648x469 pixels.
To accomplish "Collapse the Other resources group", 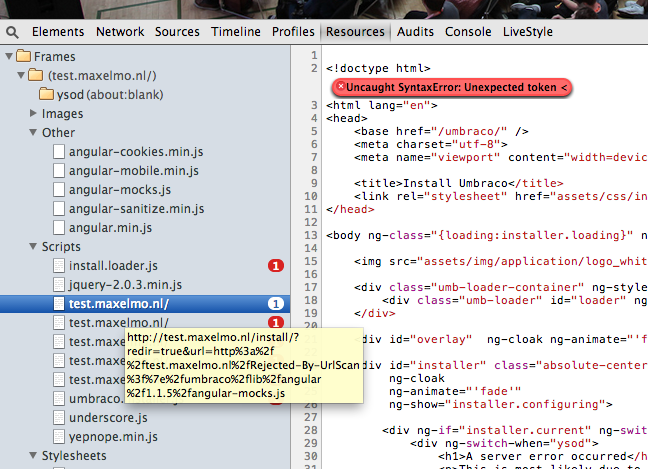I will click(33, 133).
